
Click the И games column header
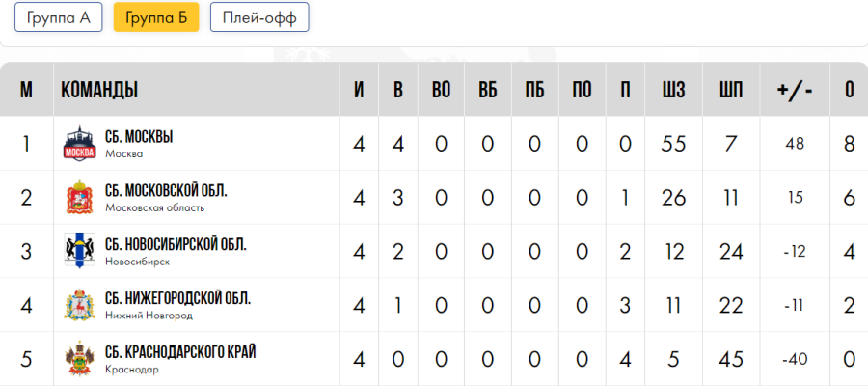(359, 91)
